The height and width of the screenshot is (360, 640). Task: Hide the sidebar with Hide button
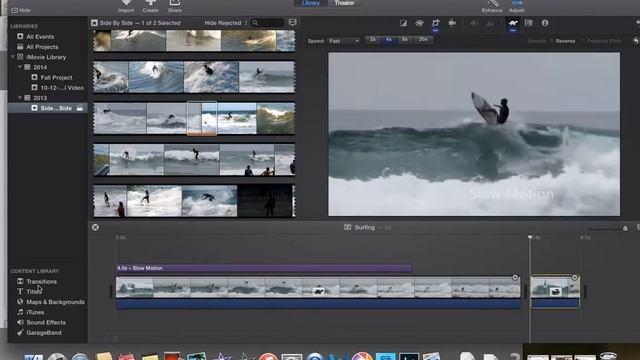coord(21,10)
